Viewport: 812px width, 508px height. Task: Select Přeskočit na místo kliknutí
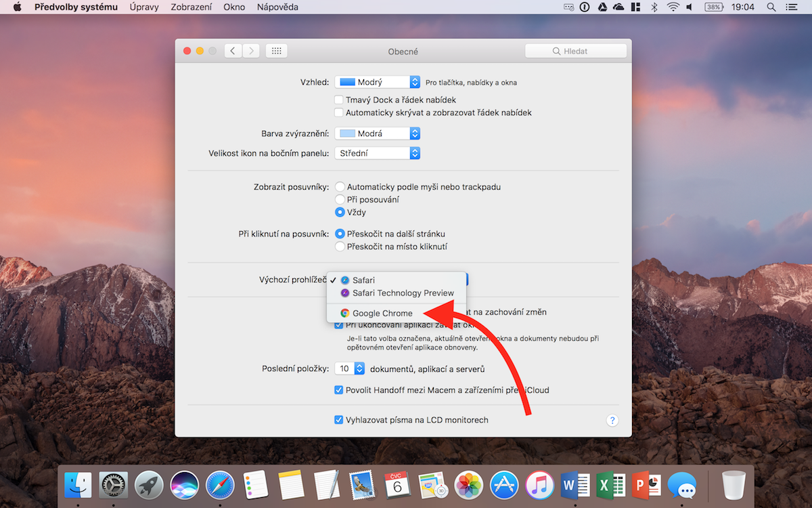coord(340,247)
